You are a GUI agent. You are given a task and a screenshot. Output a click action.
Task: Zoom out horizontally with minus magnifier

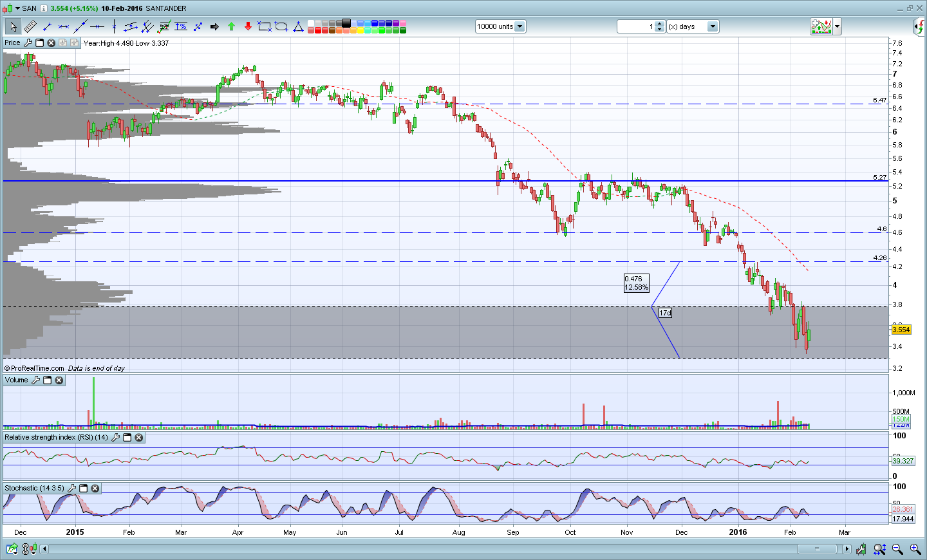[897, 549]
